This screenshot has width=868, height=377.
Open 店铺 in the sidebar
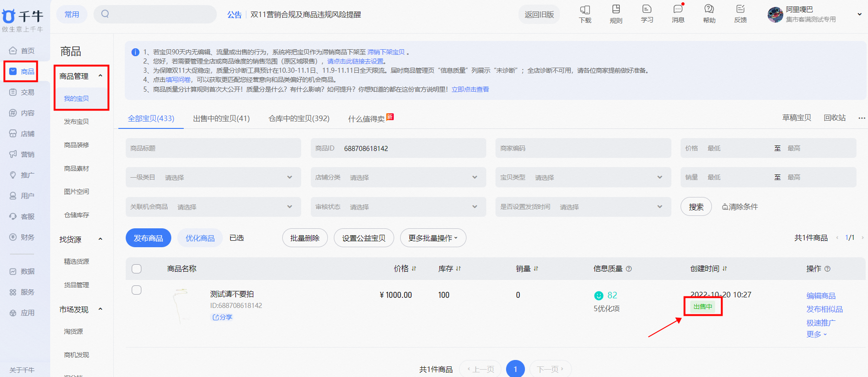22,133
